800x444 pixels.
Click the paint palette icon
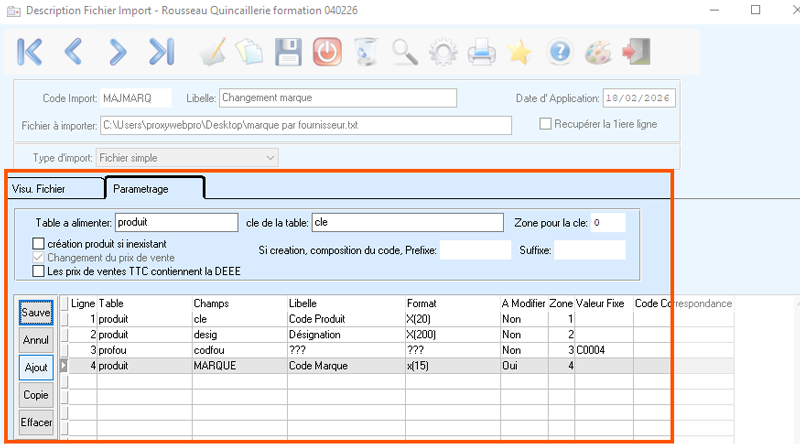point(597,52)
